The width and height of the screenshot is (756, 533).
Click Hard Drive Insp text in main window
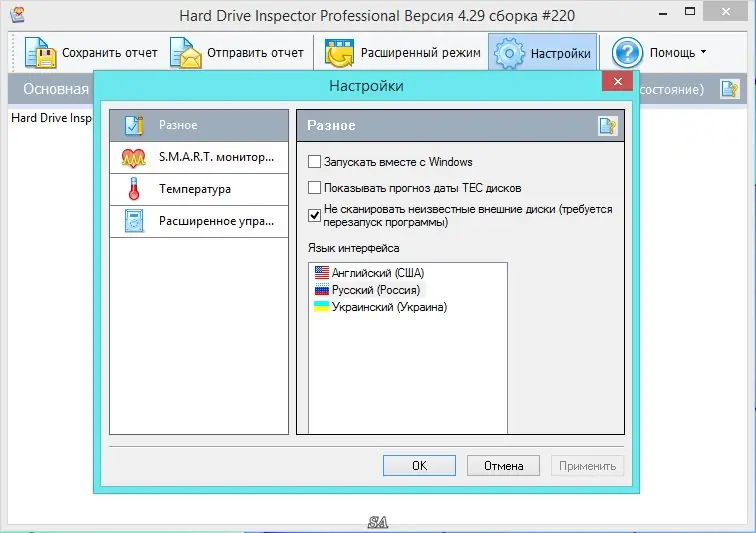(x=51, y=118)
